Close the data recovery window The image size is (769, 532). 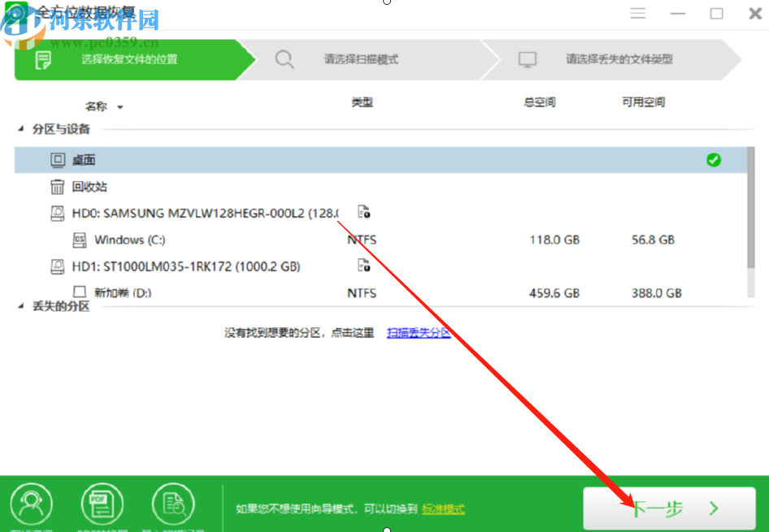(x=755, y=14)
